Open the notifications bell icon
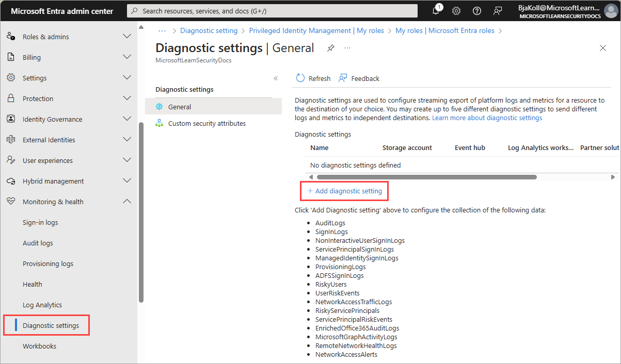 click(436, 11)
